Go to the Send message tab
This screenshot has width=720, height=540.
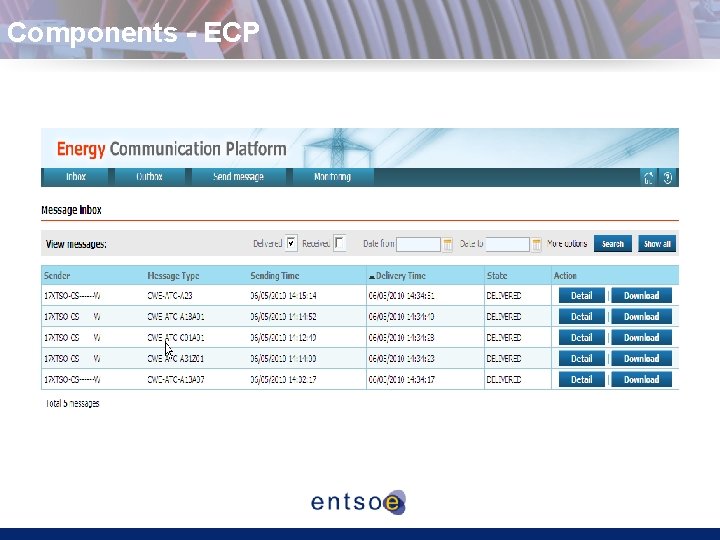[x=238, y=177]
